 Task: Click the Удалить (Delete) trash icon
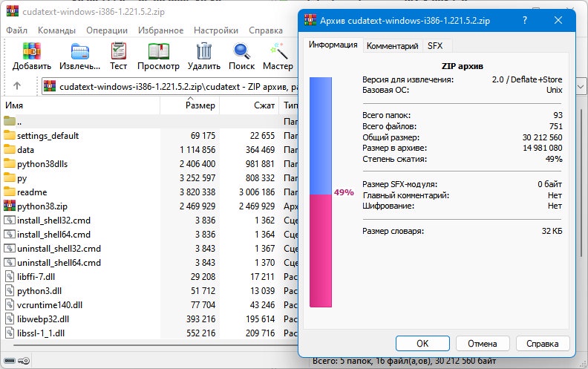[x=204, y=51]
